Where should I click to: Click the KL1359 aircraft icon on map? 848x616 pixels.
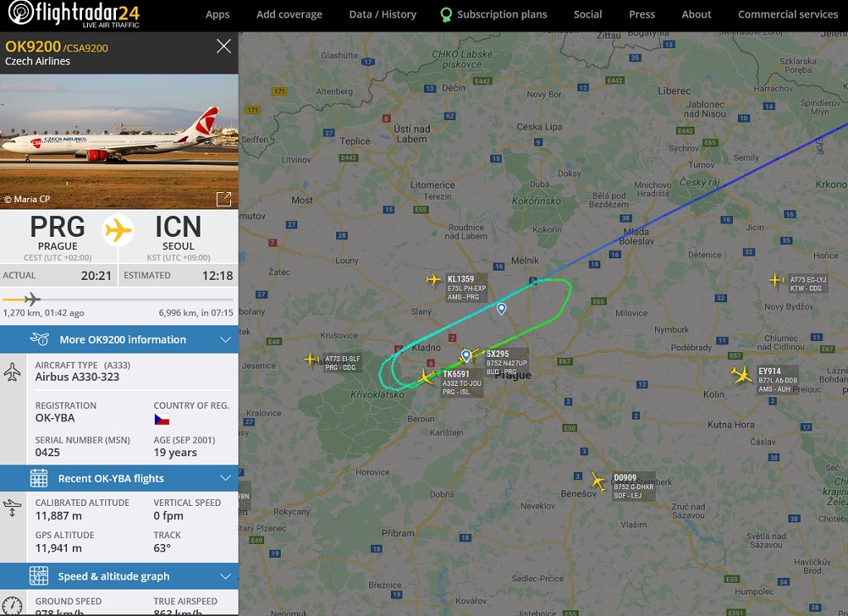pos(432,280)
